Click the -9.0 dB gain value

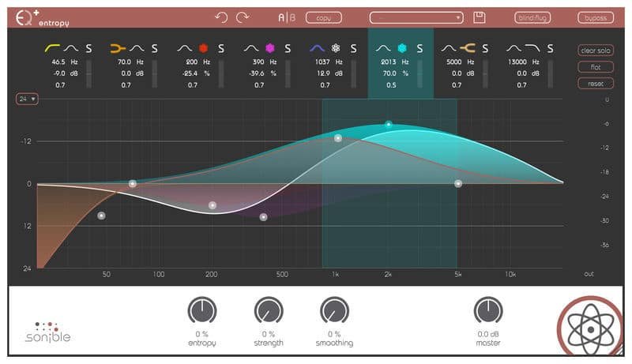coord(59,73)
